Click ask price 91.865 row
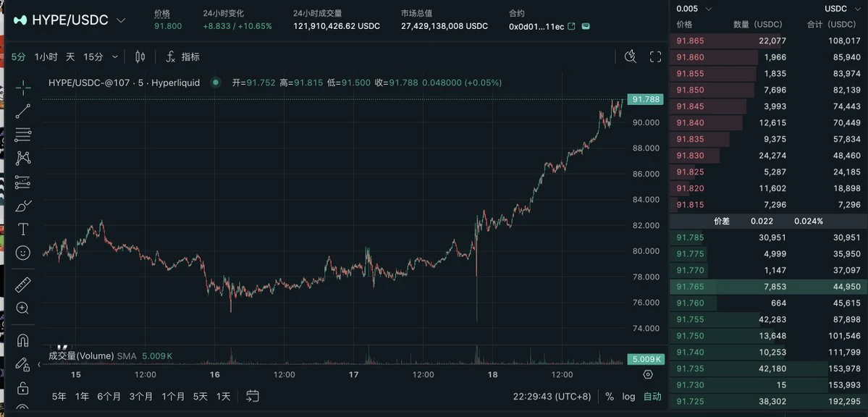This screenshot has height=417, width=868. tap(768, 41)
